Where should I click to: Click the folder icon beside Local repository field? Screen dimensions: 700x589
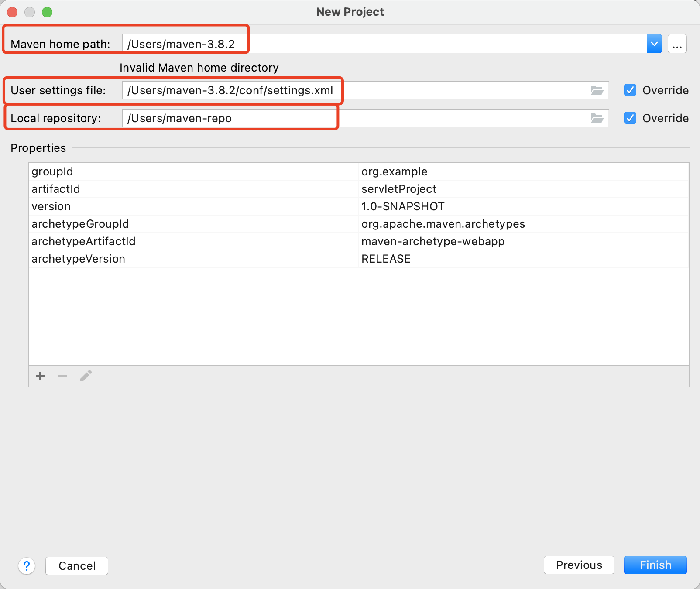598,118
